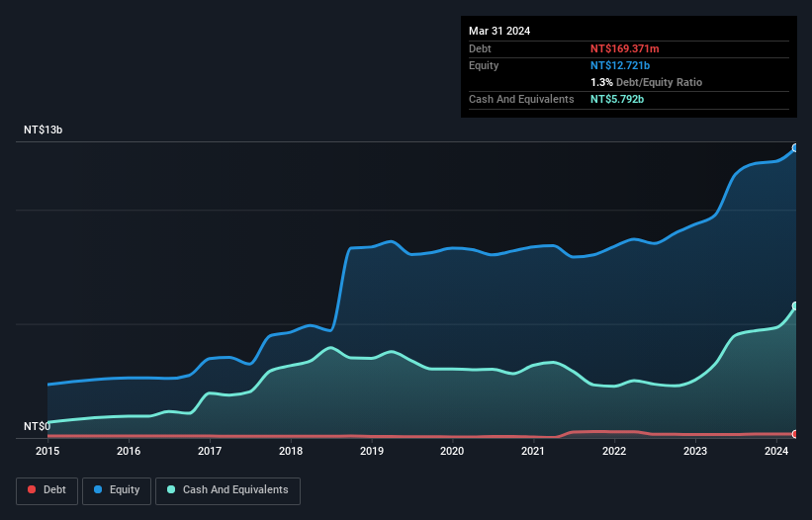Click the 2023 x-axis label
812x520 pixels.
[x=695, y=451]
